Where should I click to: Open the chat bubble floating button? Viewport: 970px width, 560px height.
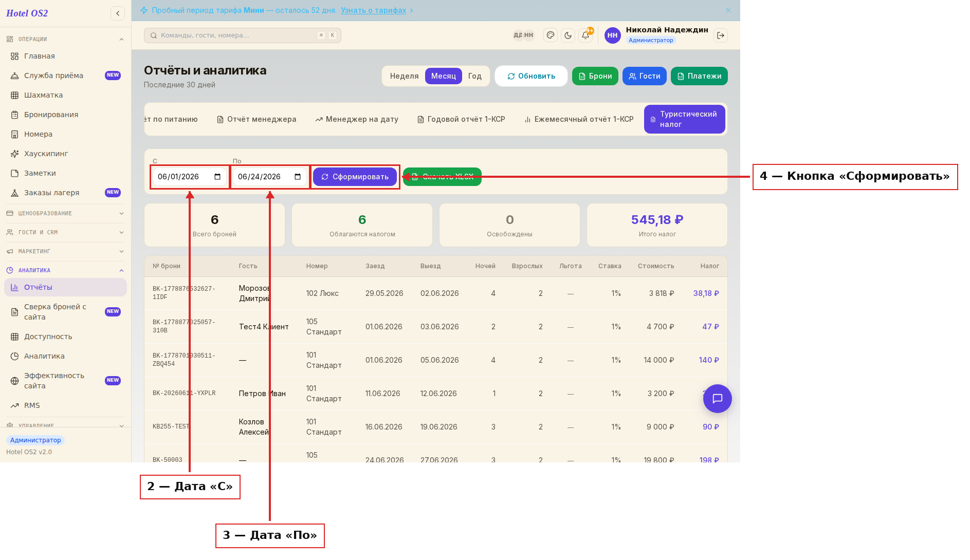tap(718, 399)
